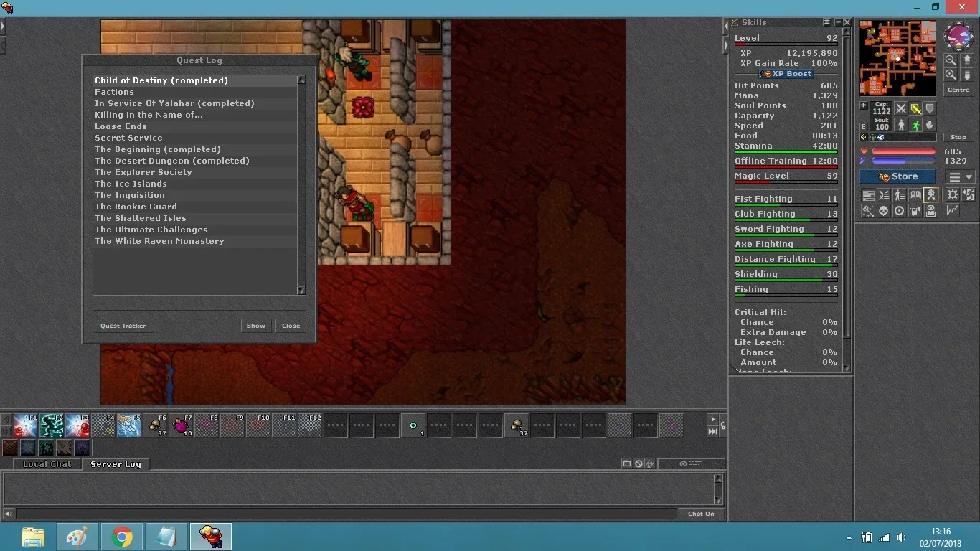The width and height of the screenshot is (980, 551).
Task: Zoom in the minimap
Action: pos(951,75)
